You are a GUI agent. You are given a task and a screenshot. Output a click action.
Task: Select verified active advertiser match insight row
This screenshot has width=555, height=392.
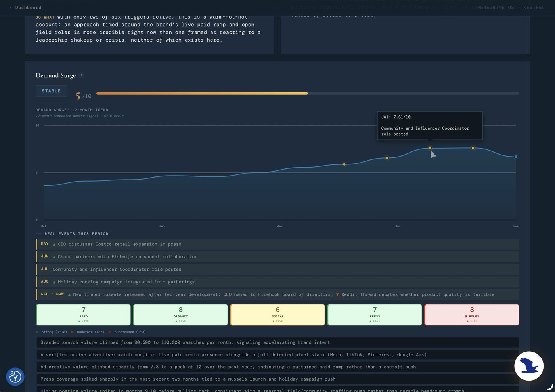[277, 355]
